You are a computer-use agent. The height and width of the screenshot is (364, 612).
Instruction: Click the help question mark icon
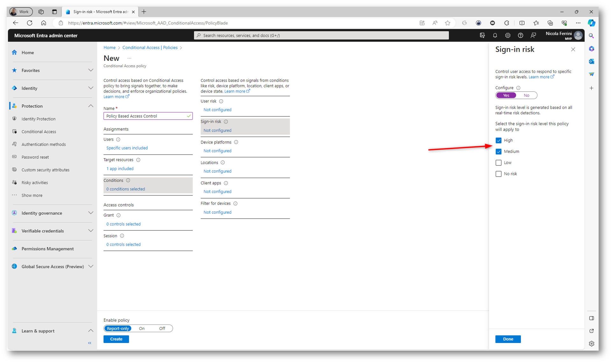click(x=520, y=35)
